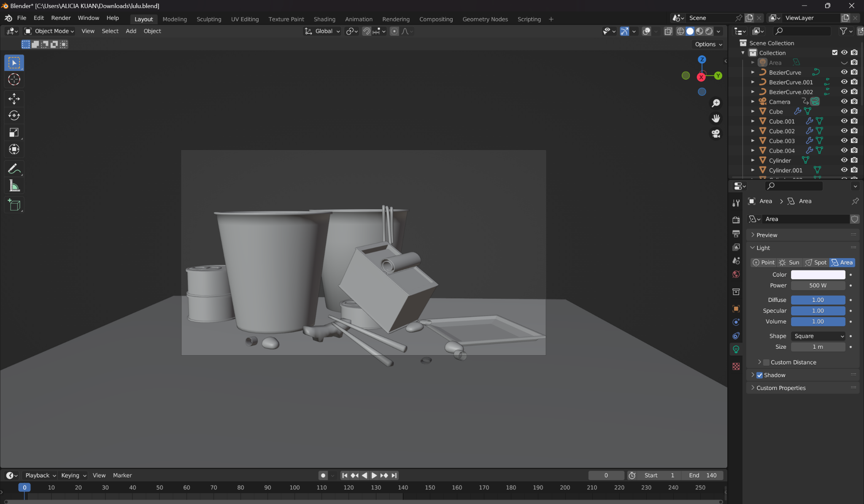
Task: Select the 3D Cursor tool
Action: [x=14, y=79]
